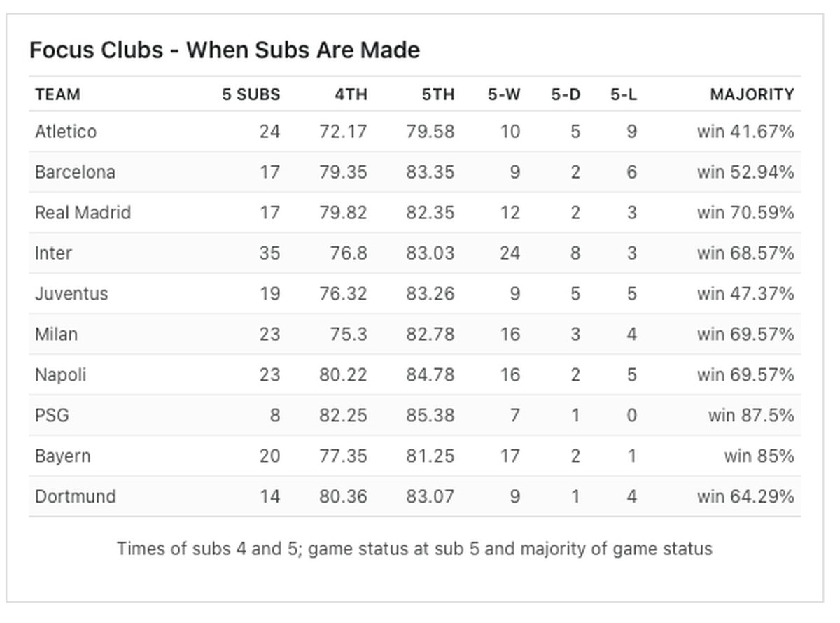Select the Real Madrid team cell
This screenshot has height=623, width=840.
pyautogui.click(x=83, y=213)
